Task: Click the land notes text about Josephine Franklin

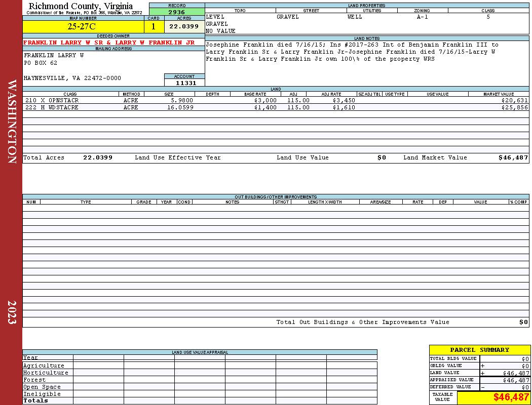Action: click(x=352, y=52)
